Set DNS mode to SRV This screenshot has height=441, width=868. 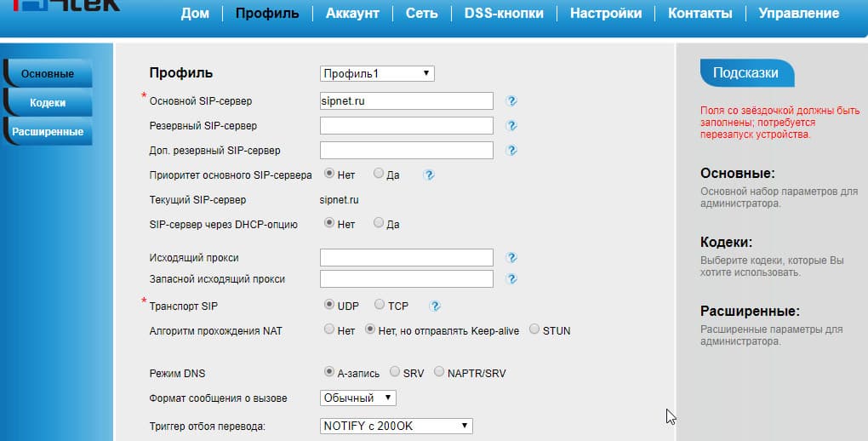[x=395, y=372]
